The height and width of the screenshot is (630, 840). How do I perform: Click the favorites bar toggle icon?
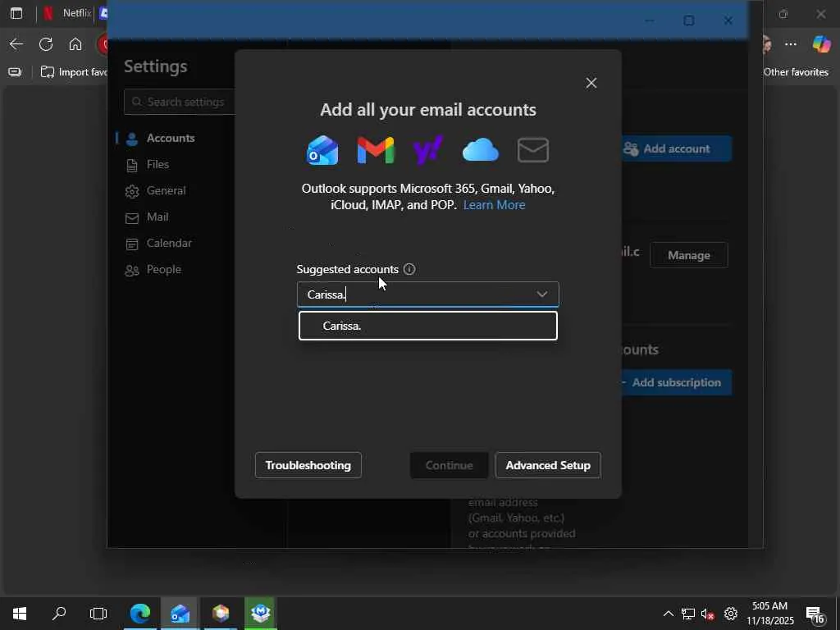[x=15, y=72]
